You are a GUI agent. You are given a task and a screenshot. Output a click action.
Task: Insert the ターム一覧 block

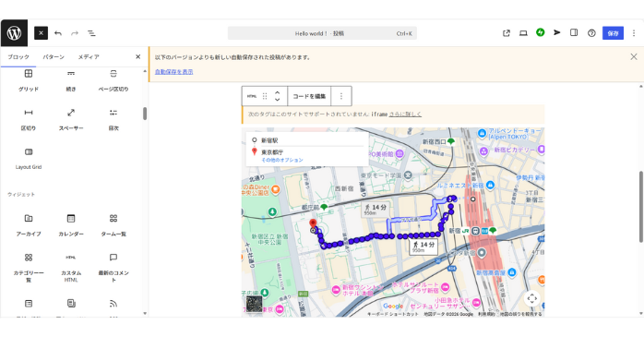[113, 225]
